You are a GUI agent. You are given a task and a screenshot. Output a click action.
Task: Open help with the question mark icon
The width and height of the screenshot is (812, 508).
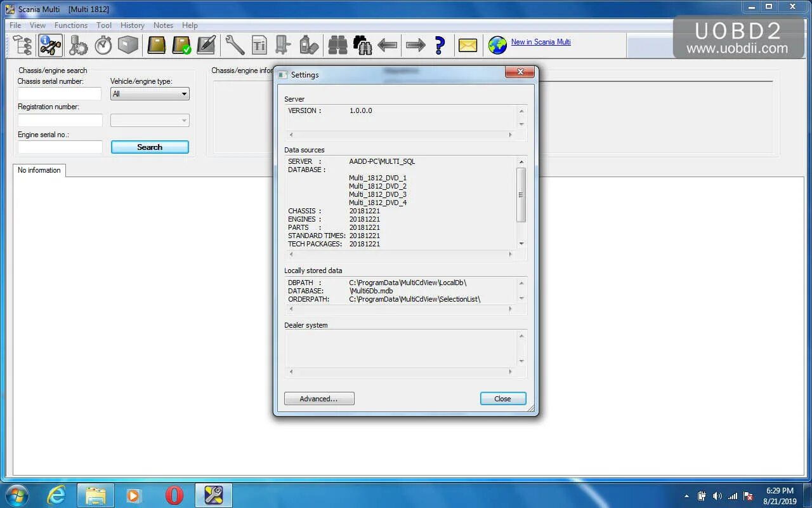pos(440,45)
